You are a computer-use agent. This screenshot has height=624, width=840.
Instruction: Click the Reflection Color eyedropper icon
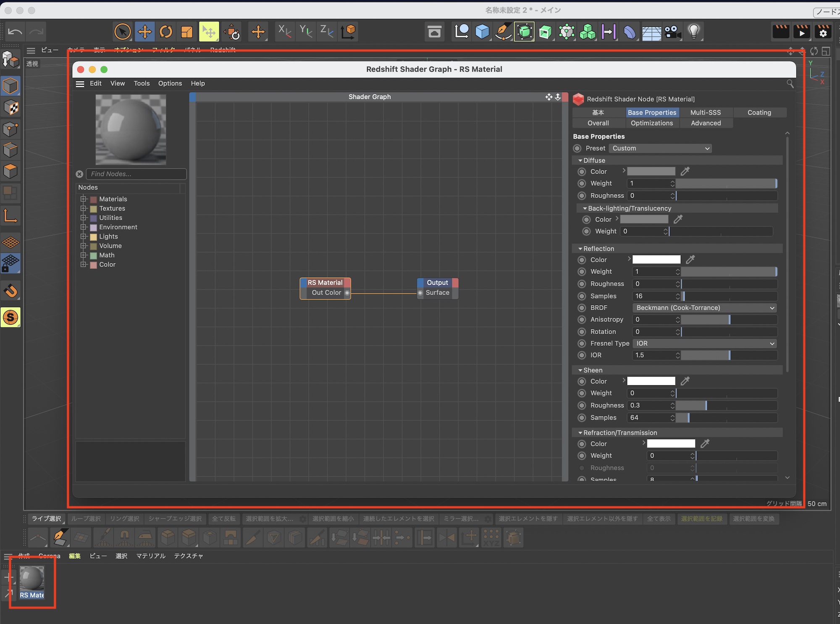click(690, 260)
